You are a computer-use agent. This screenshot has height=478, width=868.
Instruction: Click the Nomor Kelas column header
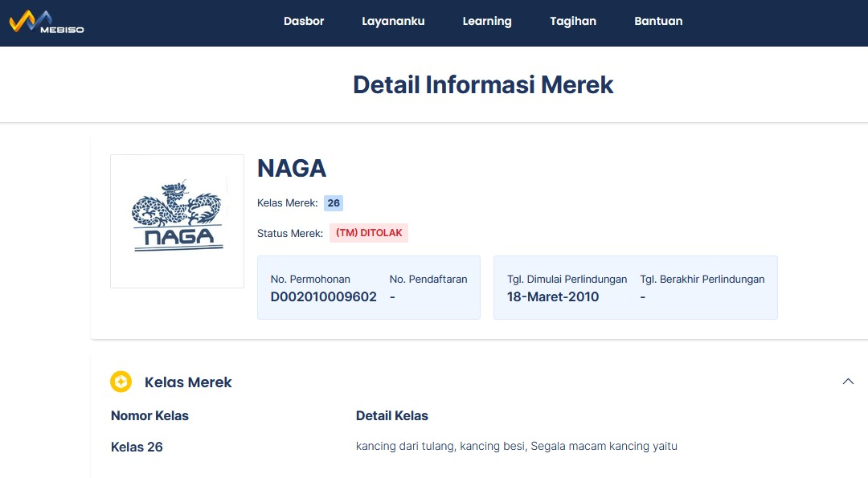pos(149,416)
